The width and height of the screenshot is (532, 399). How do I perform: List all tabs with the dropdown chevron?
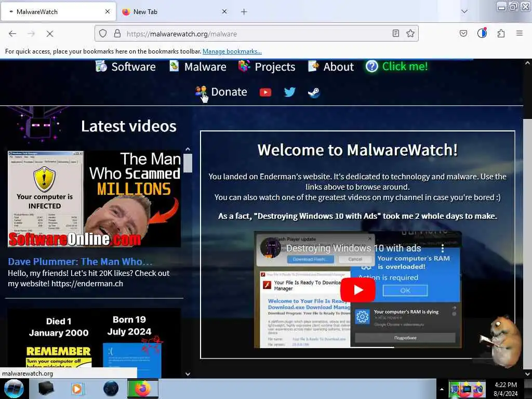[464, 11]
